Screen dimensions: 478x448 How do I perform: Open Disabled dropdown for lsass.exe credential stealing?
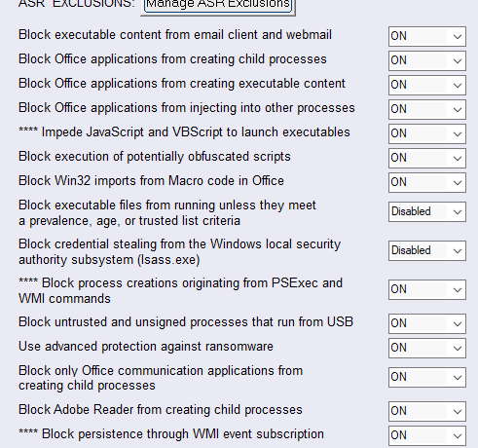coord(427,251)
